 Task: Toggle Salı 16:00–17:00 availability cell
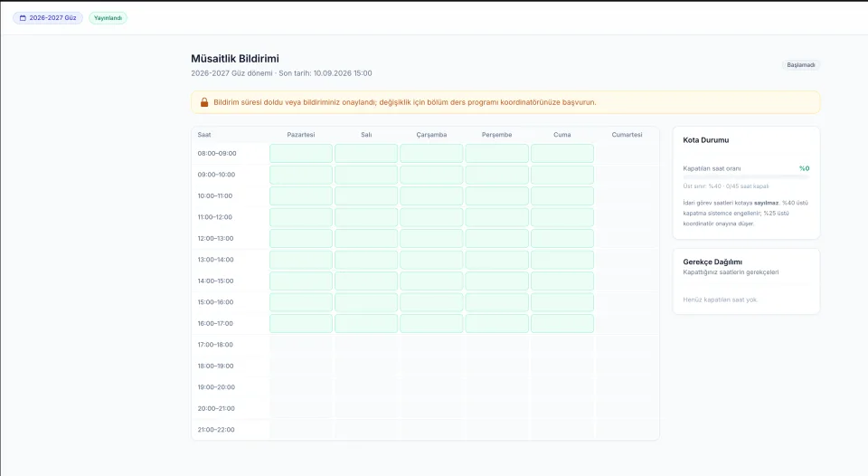pyautogui.click(x=366, y=324)
